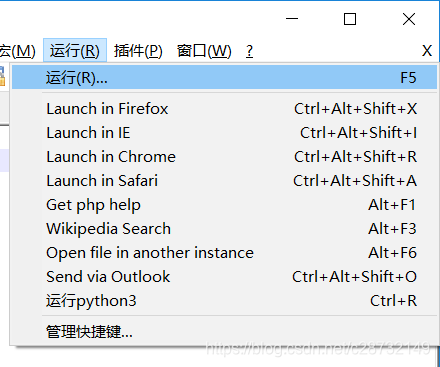440x367 pixels.
Task: Choose Open file in another instance
Action: click(x=224, y=253)
